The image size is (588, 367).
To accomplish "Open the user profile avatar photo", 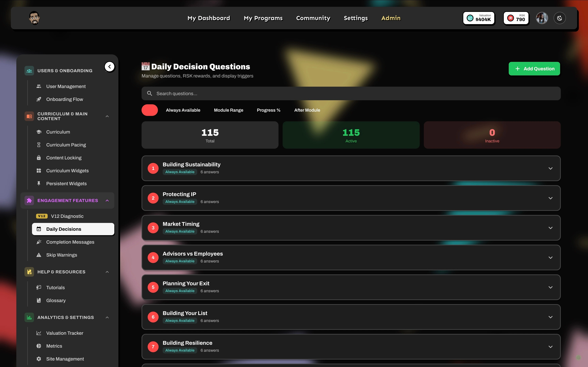I will (x=542, y=18).
